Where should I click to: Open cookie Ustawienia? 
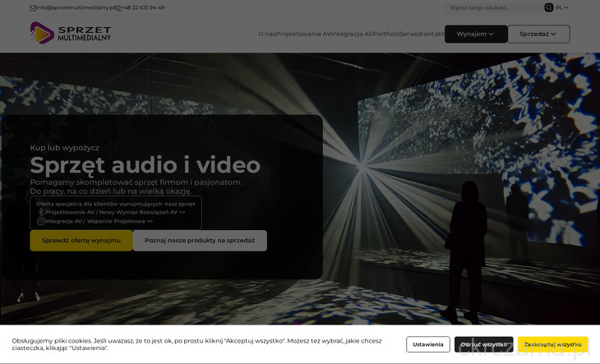pos(427,344)
